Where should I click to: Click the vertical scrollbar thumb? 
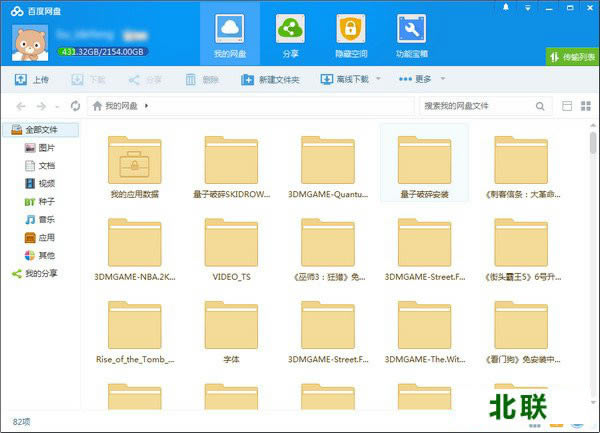[x=593, y=142]
